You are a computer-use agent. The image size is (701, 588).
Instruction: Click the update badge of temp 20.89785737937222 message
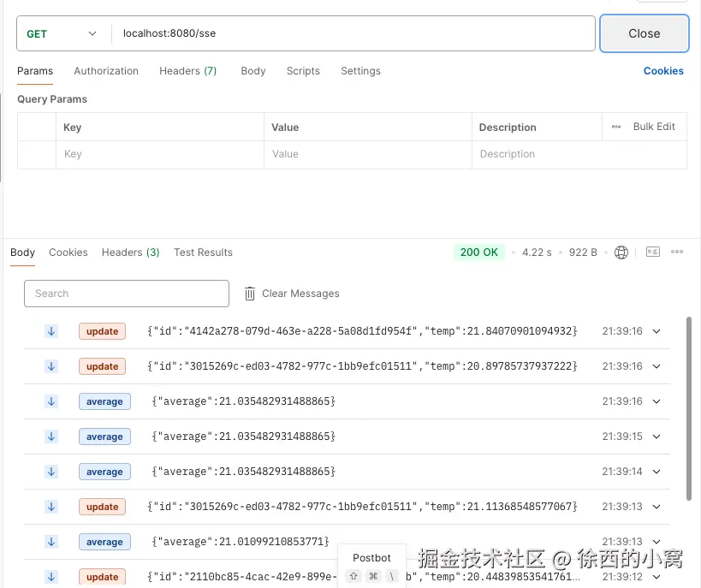[103, 366]
